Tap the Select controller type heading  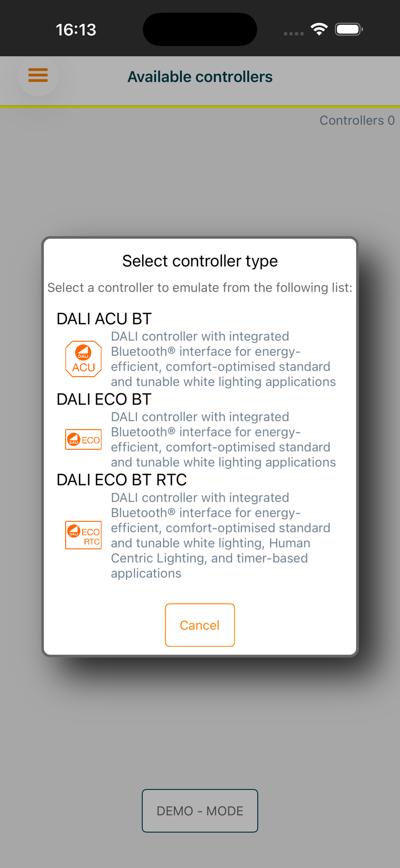[x=200, y=261]
